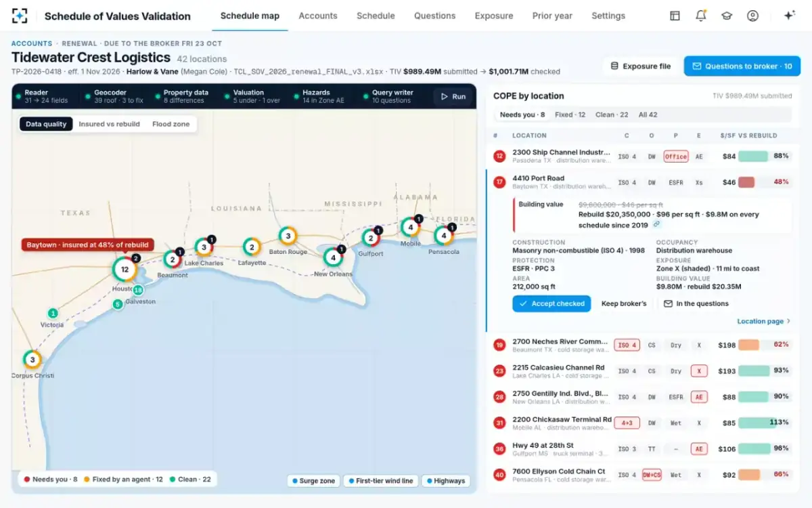Click the Gulfport map marker
812x508 pixels.
[x=371, y=238]
